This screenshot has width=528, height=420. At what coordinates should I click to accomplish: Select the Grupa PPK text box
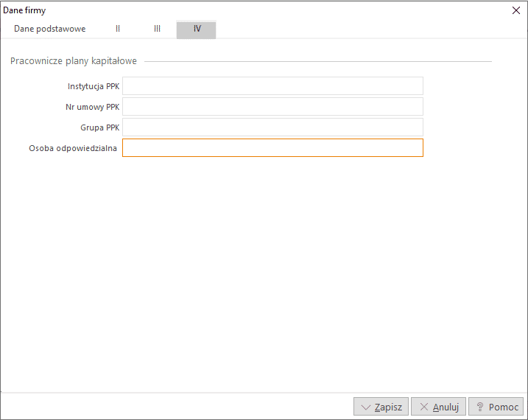click(272, 127)
